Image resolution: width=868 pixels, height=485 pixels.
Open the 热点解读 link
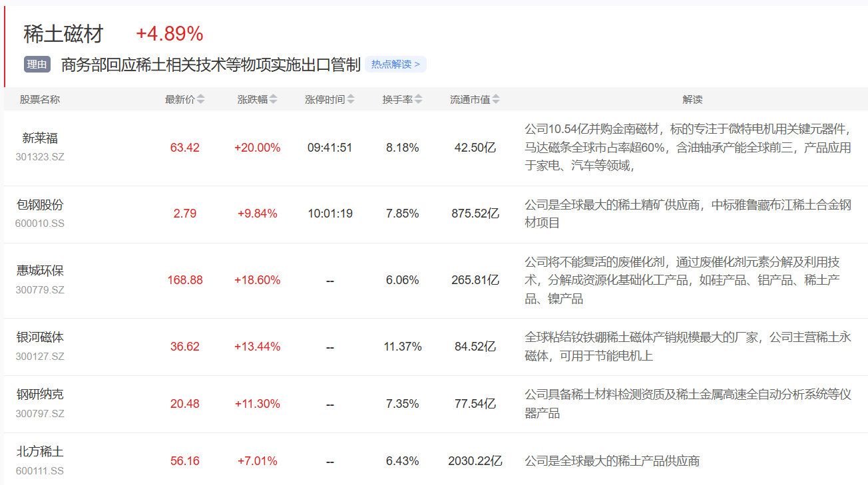395,65
